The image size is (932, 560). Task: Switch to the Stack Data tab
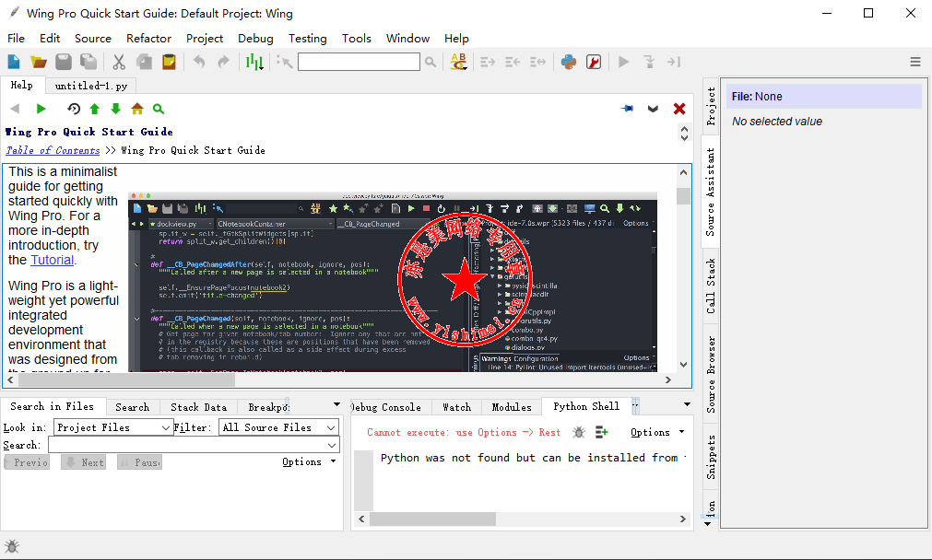point(198,407)
